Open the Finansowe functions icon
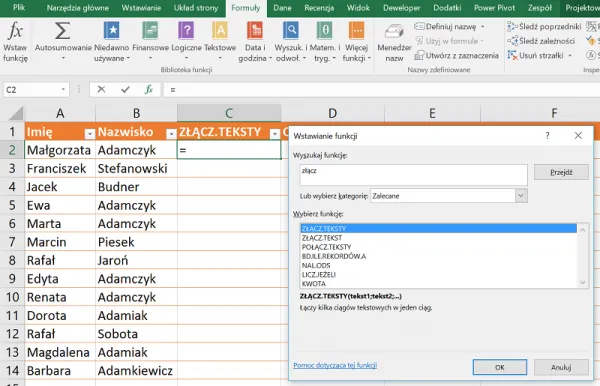This screenshot has height=386, width=600. click(150, 31)
